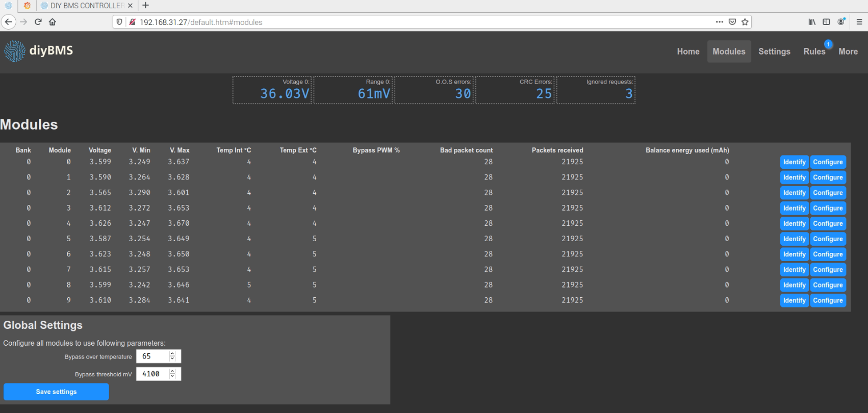This screenshot has width=868, height=413.
Task: Increase Bypass over temperature with up arrow
Action: pyautogui.click(x=172, y=353)
